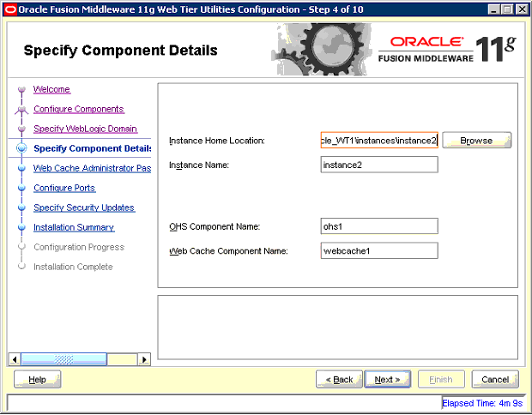Click the Configure Ports step bullet icon
Viewport: 532px width, 415px height.
[x=21, y=188]
